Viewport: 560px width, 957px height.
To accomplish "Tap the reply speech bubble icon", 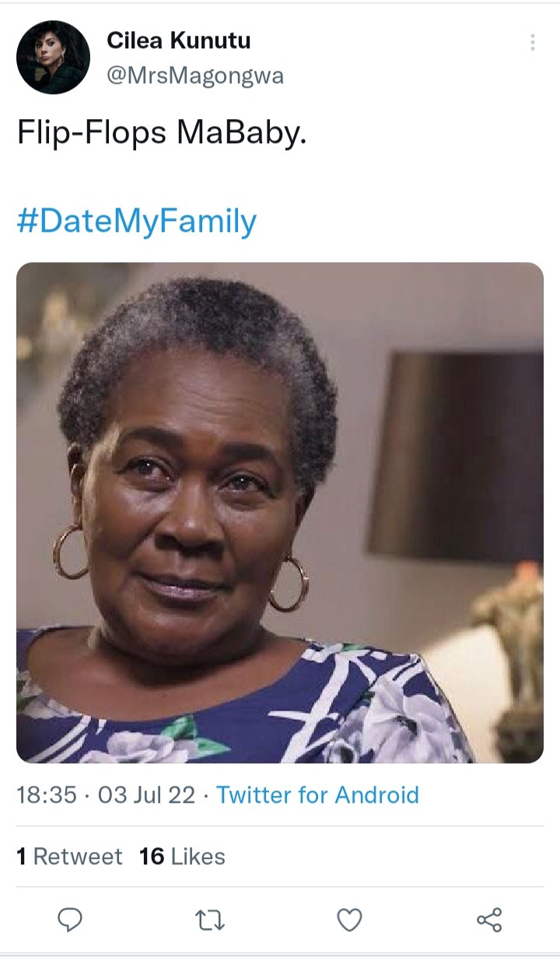I will 71,920.
